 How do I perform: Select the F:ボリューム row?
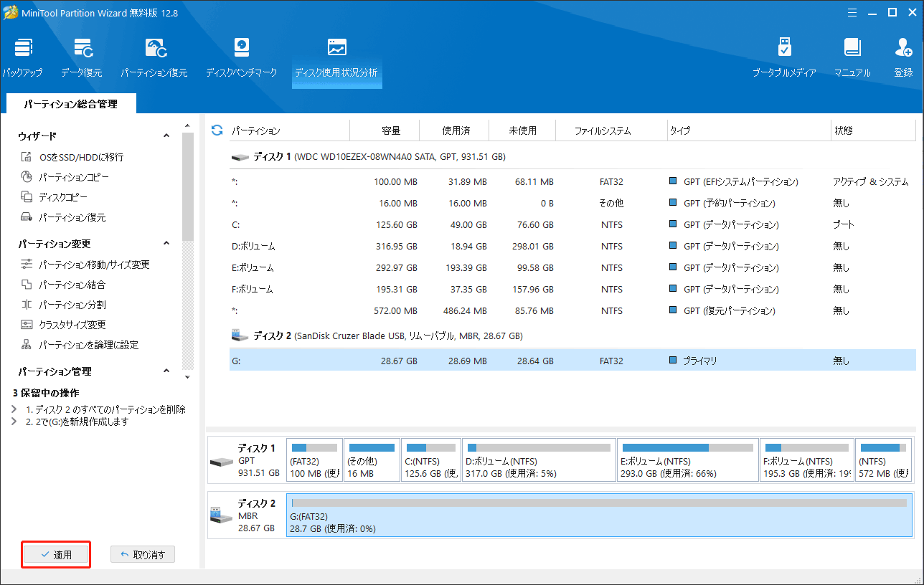click(572, 289)
